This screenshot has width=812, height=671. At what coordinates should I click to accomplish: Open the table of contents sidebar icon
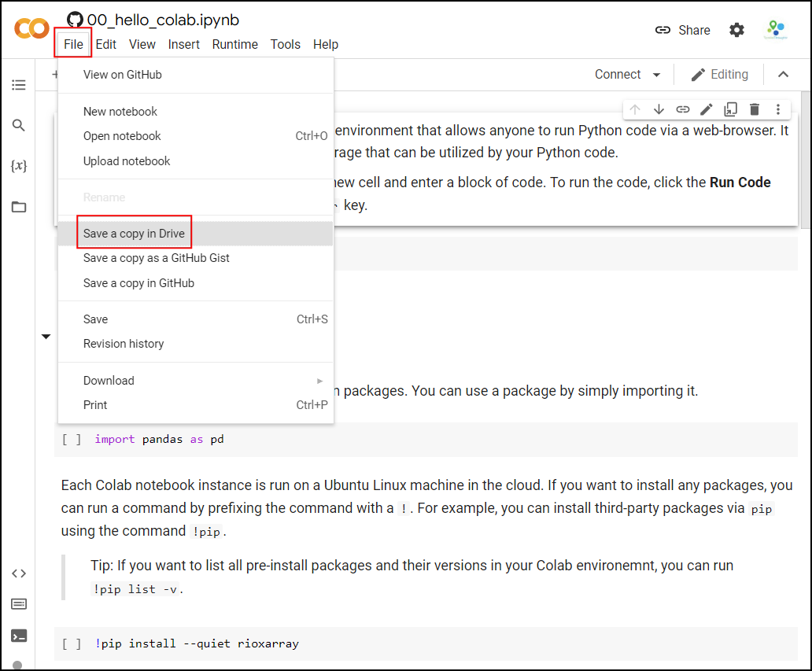coord(18,84)
